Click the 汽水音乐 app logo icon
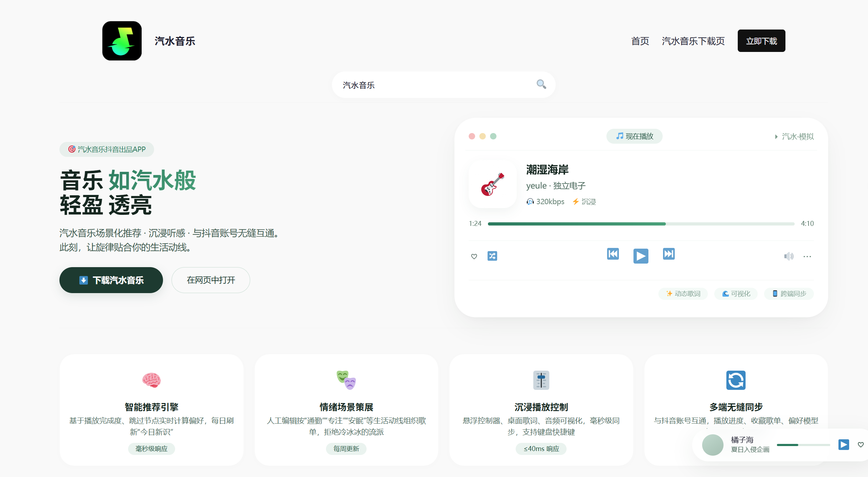 (x=122, y=41)
